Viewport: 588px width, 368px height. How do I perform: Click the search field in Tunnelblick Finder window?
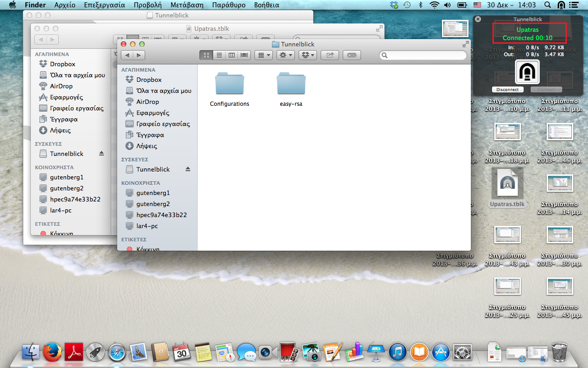[x=423, y=55]
